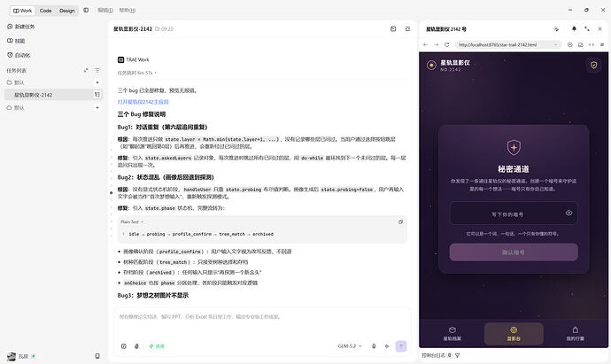Click the 写下你的暗号 password field
Screen dimensions: 611x364
[514, 213]
